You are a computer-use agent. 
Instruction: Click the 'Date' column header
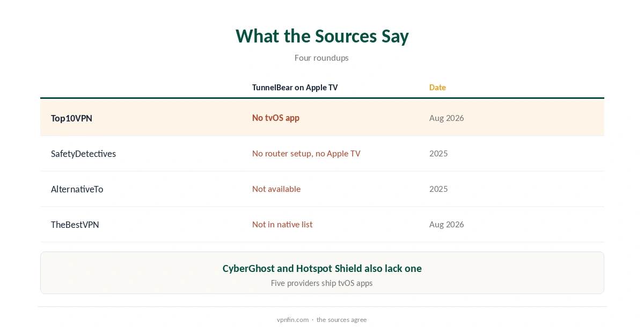pos(437,88)
